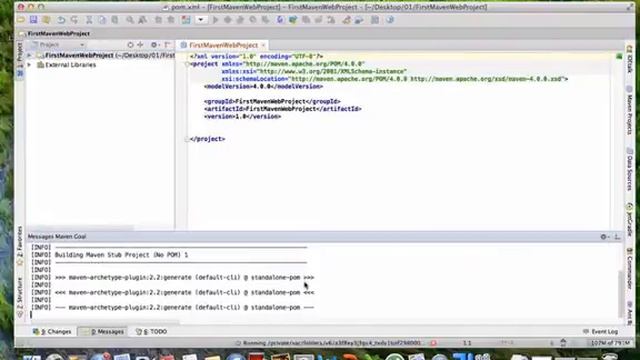Click the running task progress text in status bar
Screen dimensions: 640x360
[331, 343]
